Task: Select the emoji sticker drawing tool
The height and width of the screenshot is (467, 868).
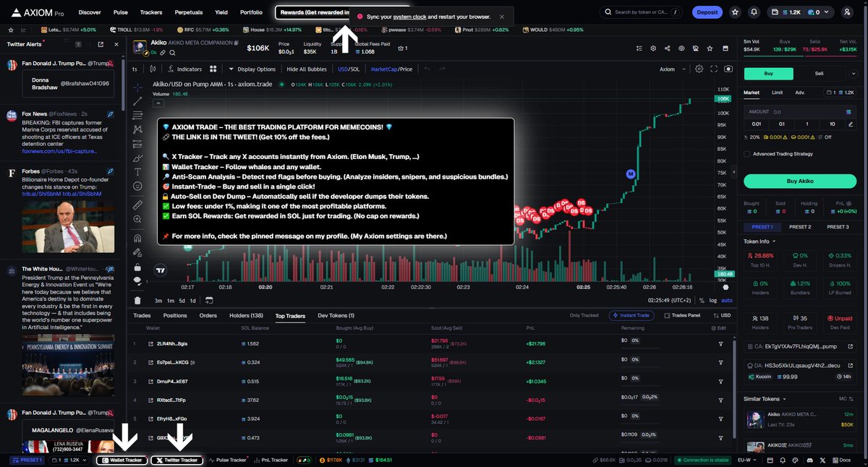Action: [137, 186]
